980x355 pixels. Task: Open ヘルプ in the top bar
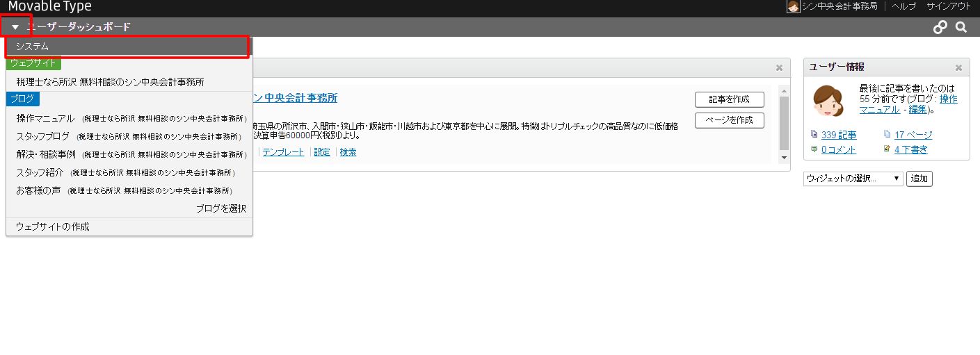pos(904,6)
